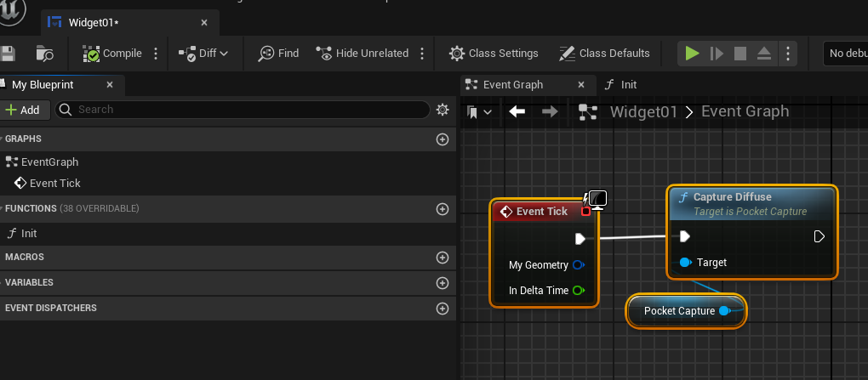868x380 pixels.
Task: Start Play in editor
Action: pyautogui.click(x=692, y=54)
